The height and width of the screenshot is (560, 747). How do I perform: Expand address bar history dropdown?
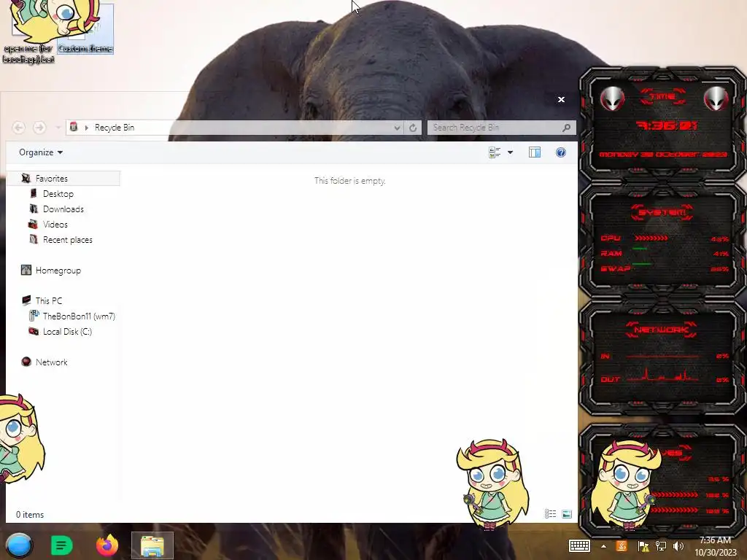pyautogui.click(x=397, y=128)
